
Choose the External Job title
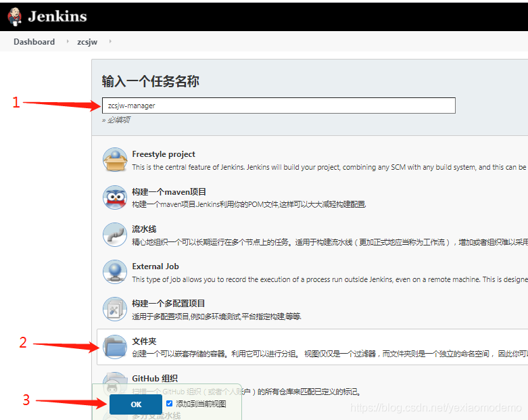point(155,266)
